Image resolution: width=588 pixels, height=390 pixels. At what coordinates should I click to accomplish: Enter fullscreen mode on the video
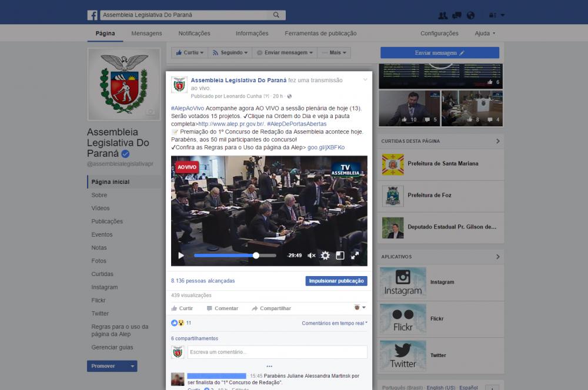point(355,255)
